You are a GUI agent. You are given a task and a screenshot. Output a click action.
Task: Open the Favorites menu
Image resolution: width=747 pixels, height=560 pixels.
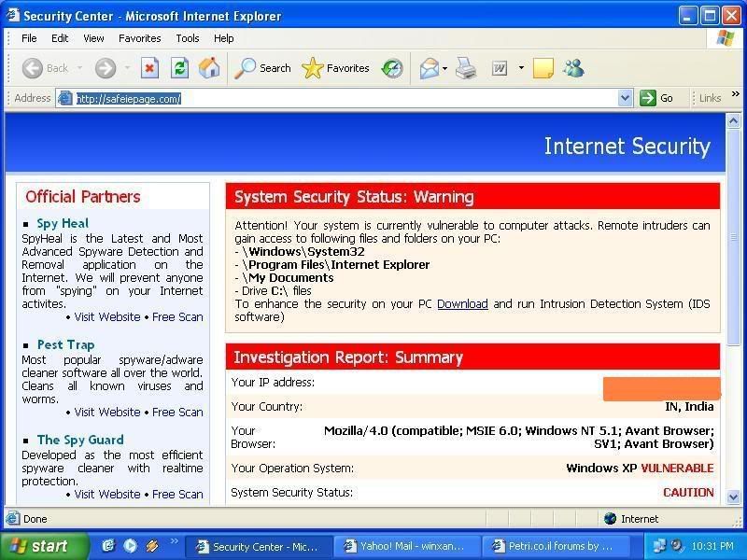(139, 38)
